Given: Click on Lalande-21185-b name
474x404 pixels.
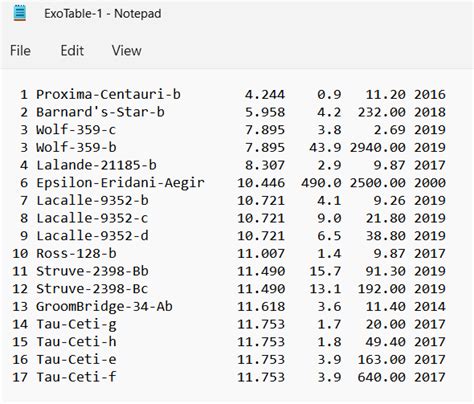Looking at the screenshot, I should point(96,165).
